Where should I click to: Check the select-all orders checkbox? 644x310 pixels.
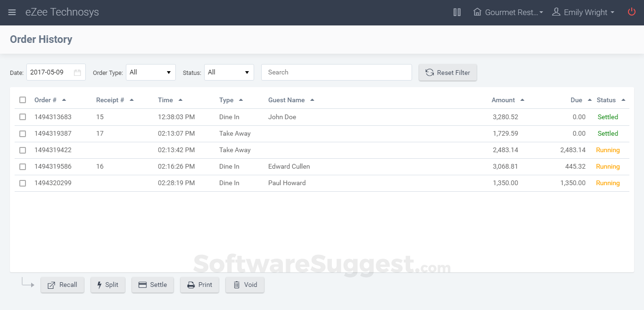23,100
